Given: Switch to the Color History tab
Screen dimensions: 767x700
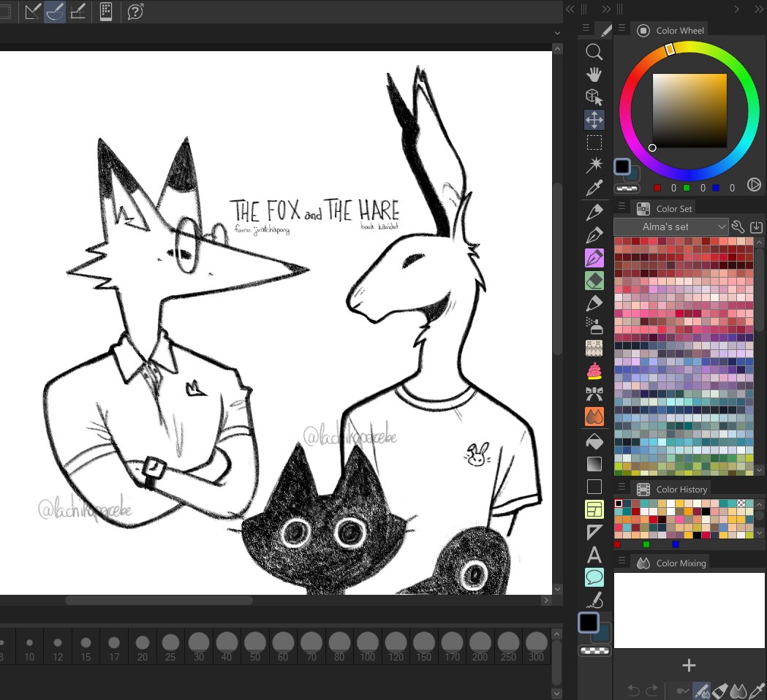Looking at the screenshot, I should point(673,490).
